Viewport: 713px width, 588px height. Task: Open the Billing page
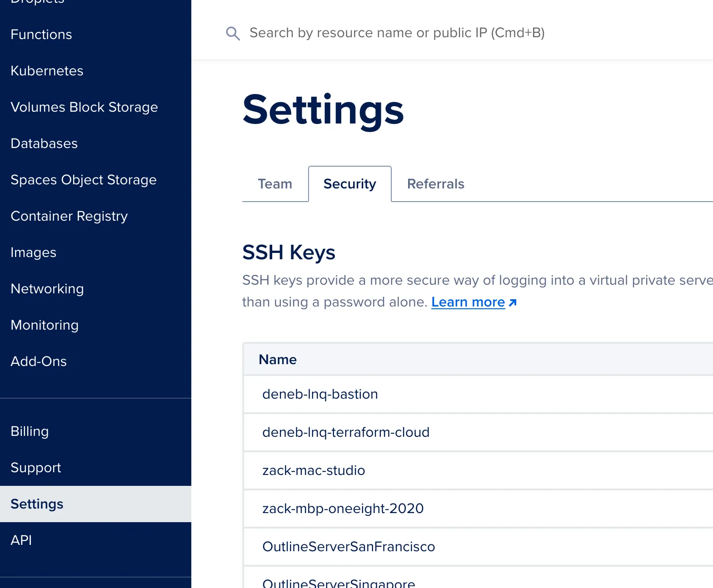tap(30, 431)
